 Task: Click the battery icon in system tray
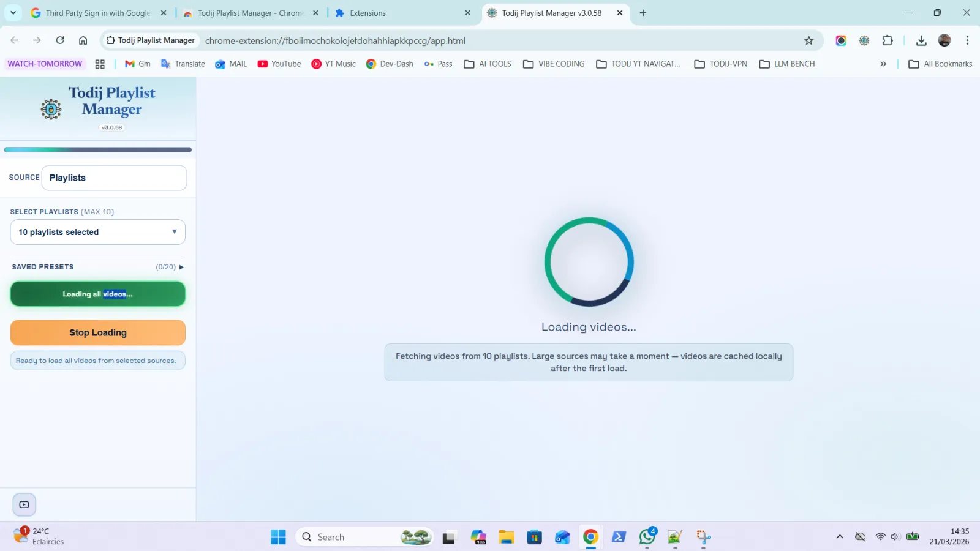point(913,537)
